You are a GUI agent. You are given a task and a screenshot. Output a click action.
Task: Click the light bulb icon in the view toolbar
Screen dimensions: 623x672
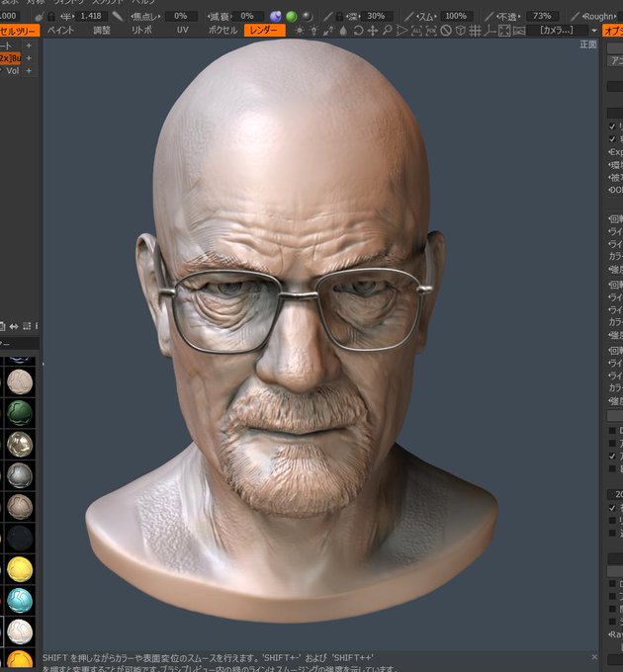pos(313,31)
